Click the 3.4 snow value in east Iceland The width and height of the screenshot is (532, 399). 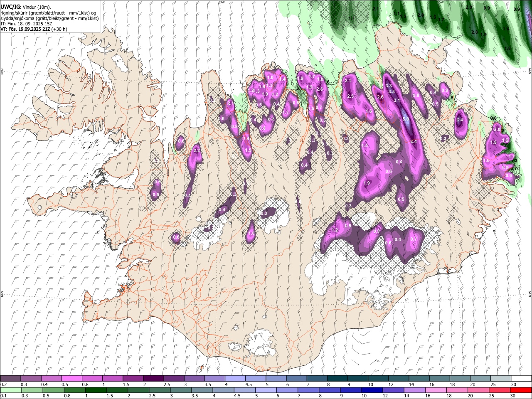coord(460,120)
